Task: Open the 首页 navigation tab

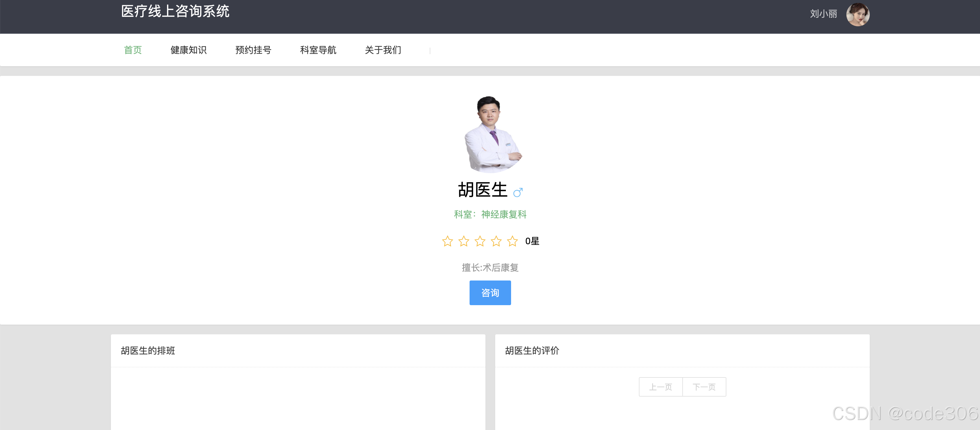Action: tap(133, 50)
